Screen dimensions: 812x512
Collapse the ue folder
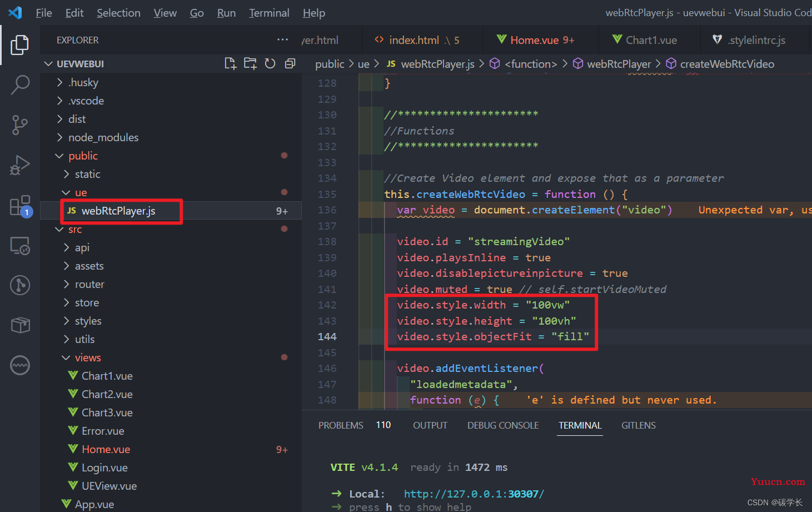point(66,192)
